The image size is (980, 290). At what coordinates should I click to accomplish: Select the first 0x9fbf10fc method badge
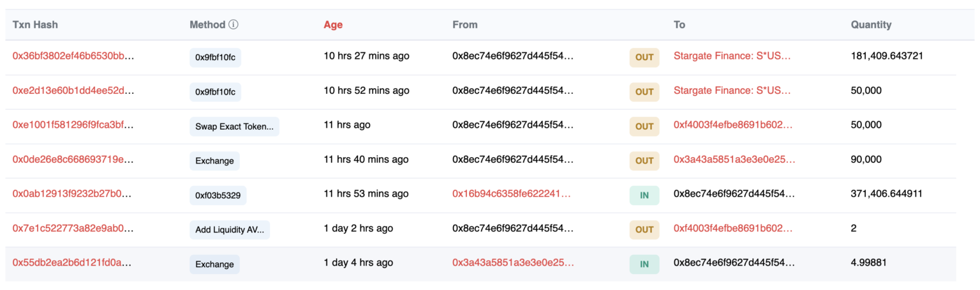coord(215,57)
